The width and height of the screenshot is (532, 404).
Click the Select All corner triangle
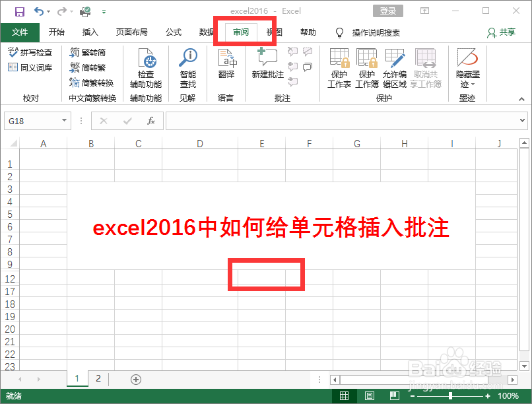coord(13,143)
